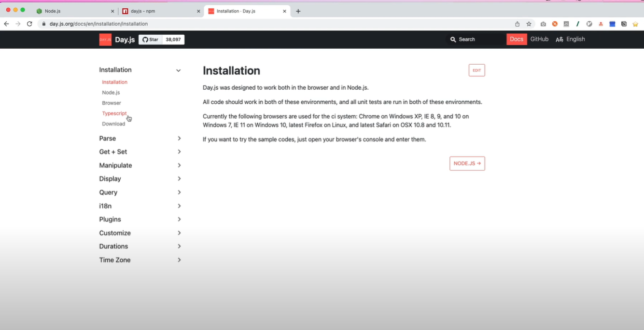
Task: Click the translate language icon
Action: (559, 40)
